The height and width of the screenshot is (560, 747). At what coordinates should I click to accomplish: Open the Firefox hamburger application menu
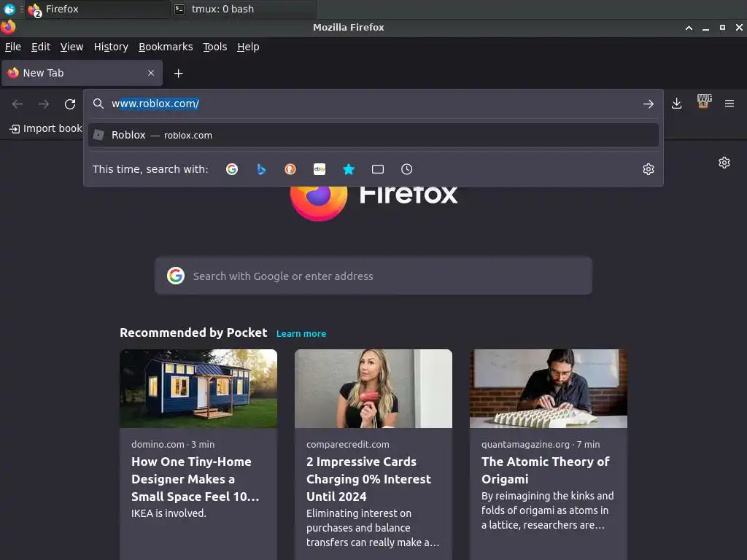pos(729,104)
